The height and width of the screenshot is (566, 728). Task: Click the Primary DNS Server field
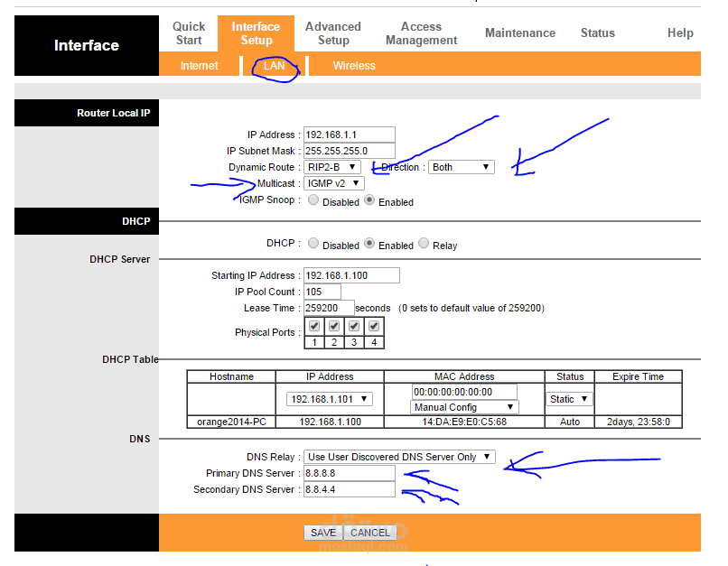350,473
